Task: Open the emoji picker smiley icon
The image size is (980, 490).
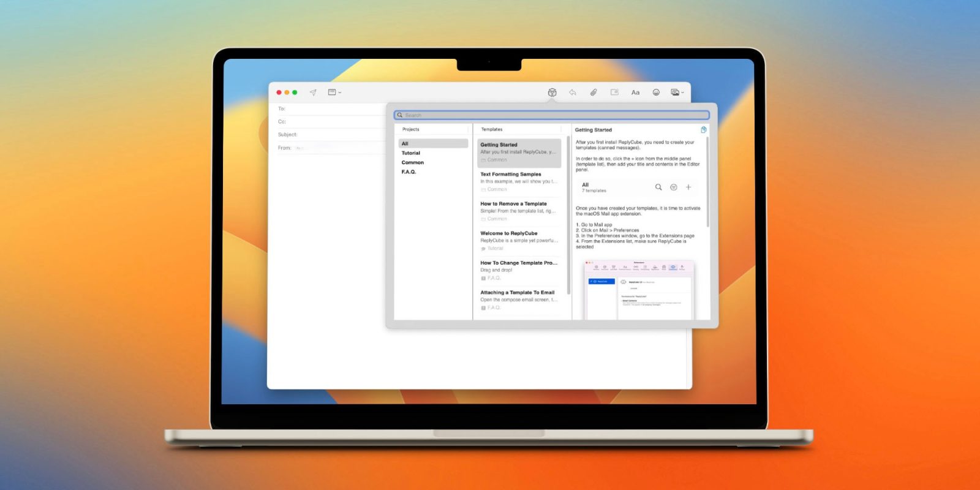Action: (x=656, y=92)
